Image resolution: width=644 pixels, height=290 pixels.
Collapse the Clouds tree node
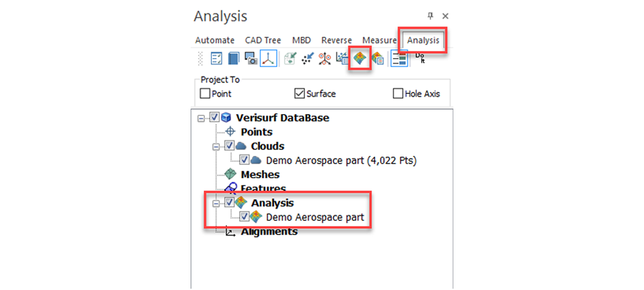216,147
